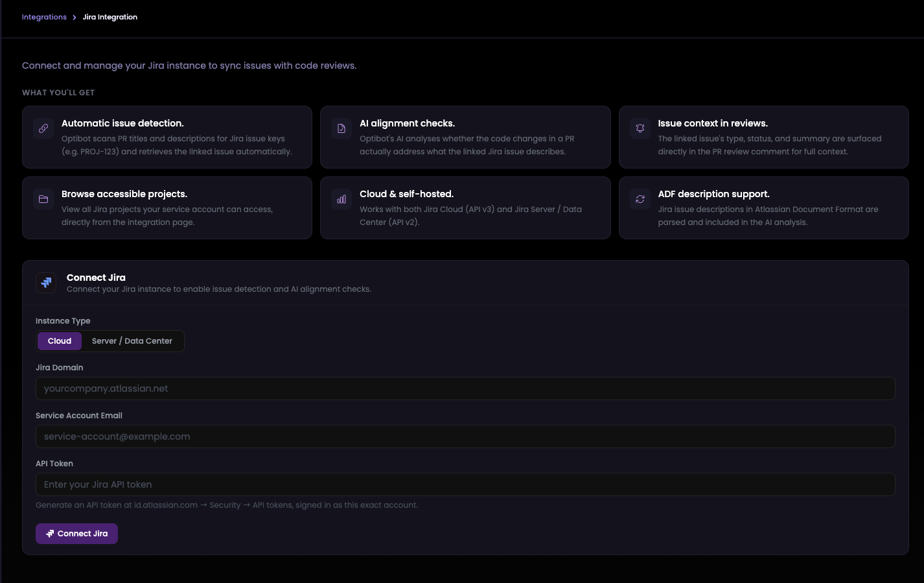Viewport: 924px width, 583px height.
Task: Click the Jira Domain label
Action: (59, 368)
